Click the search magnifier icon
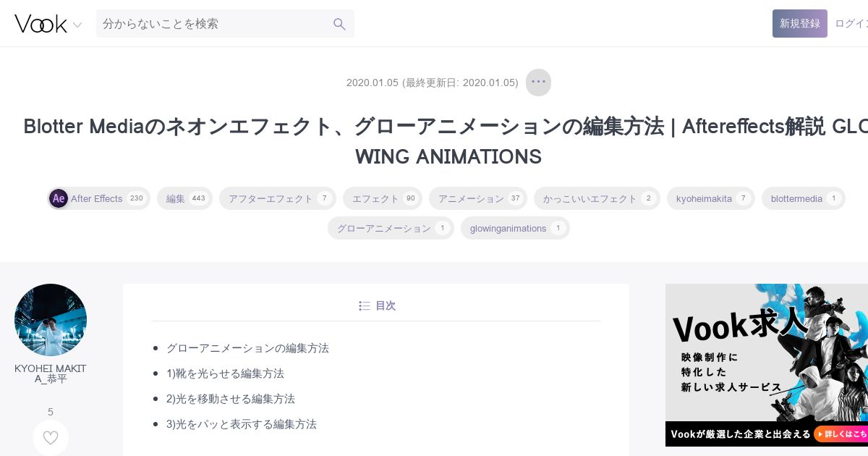This screenshot has height=456, width=868. click(339, 24)
